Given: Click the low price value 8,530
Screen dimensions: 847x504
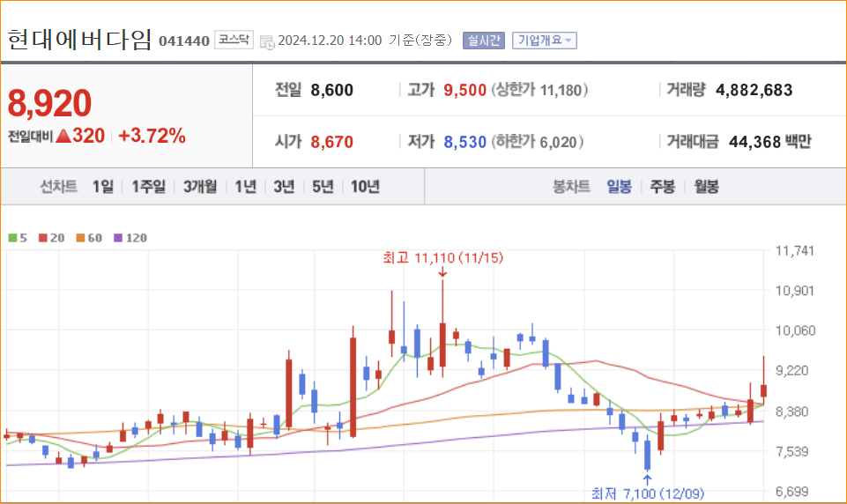Looking at the screenshot, I should [x=464, y=142].
